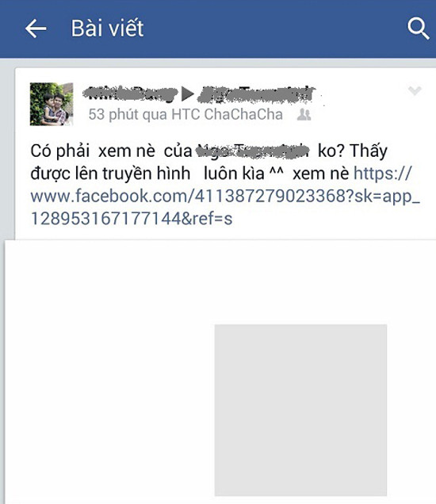The width and height of the screenshot is (436, 504).
Task: Click the triangle arrow between the two names
Action: click(188, 94)
